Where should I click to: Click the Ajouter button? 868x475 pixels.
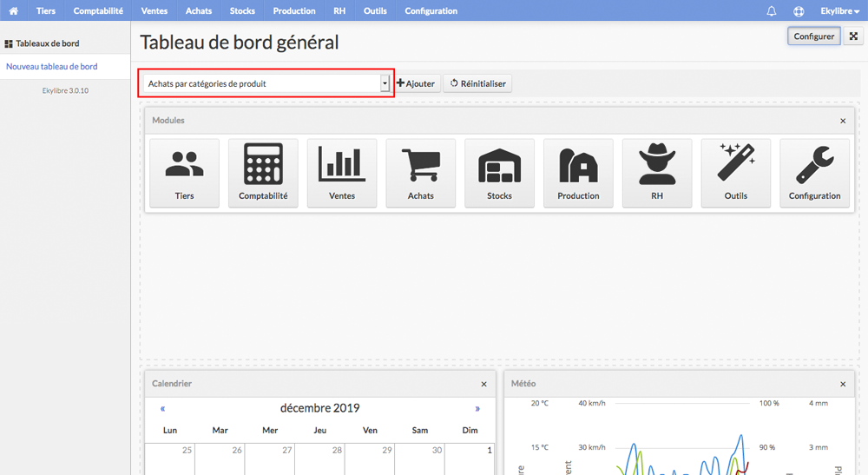417,83
